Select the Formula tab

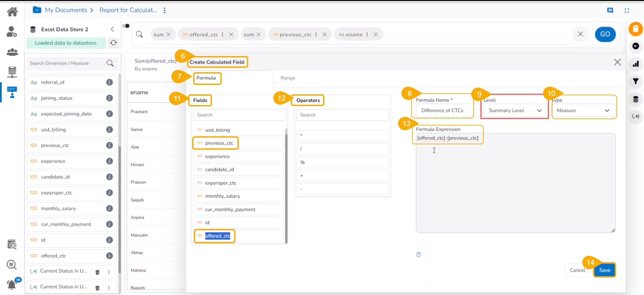[x=206, y=78]
